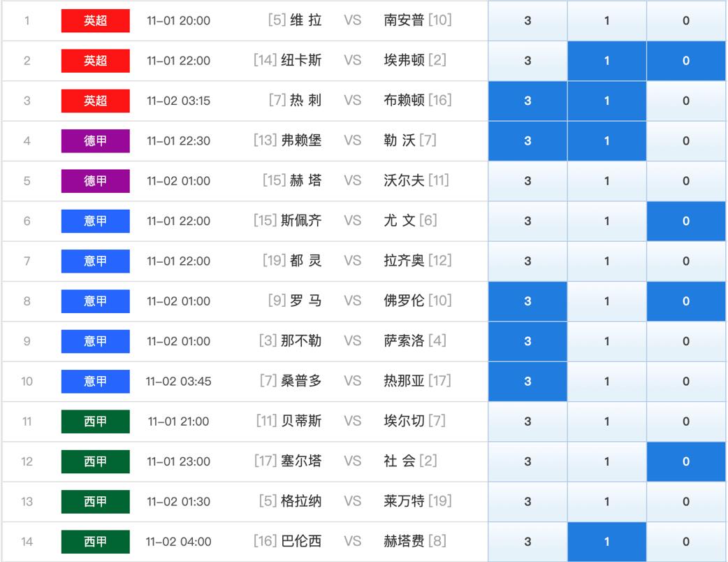Click the 意甲 badge for match 10

96,382
